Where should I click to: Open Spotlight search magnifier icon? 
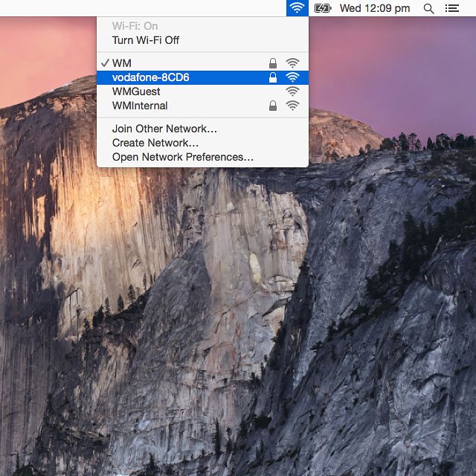(x=428, y=8)
